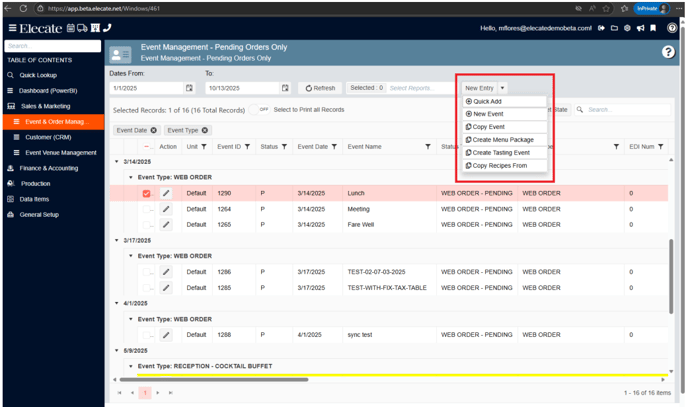
Task: Edit event 1265 Fare Well pencil icon
Action: tap(166, 225)
